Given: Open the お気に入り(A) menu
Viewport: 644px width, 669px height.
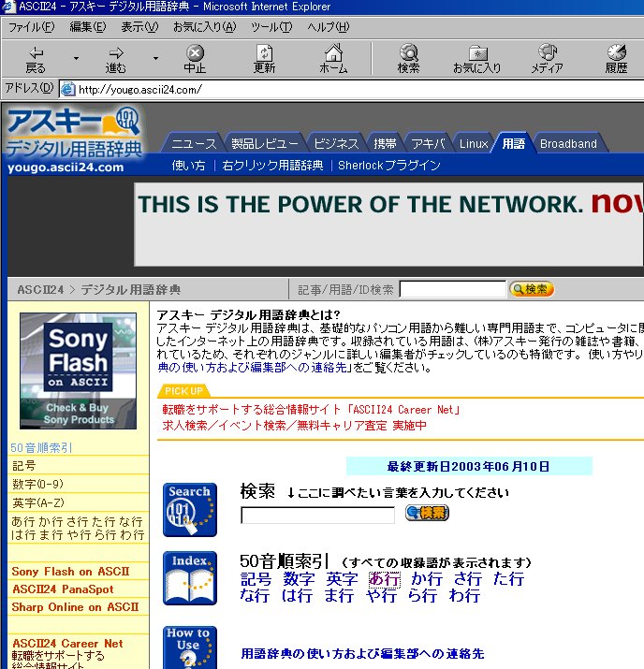Looking at the screenshot, I should point(204,27).
